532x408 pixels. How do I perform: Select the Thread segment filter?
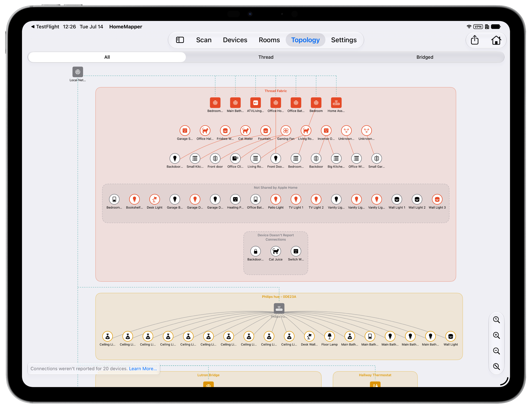click(266, 57)
